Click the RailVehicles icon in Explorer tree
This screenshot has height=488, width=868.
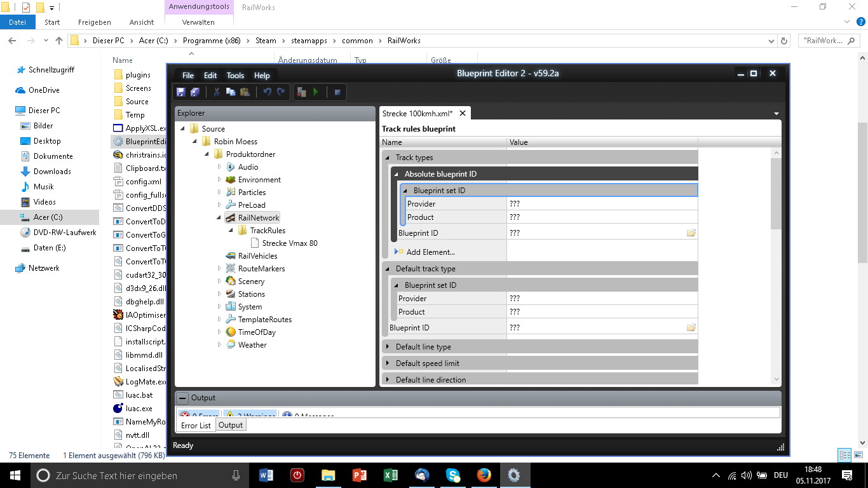click(231, 256)
